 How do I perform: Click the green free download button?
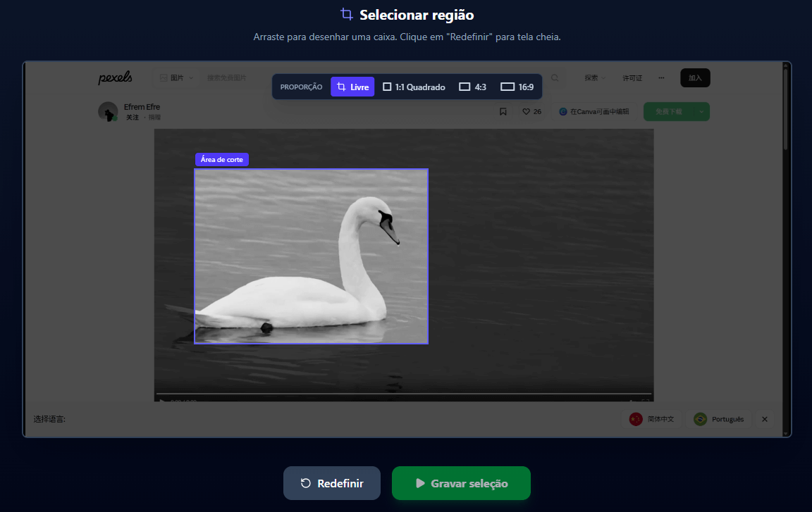pos(668,112)
